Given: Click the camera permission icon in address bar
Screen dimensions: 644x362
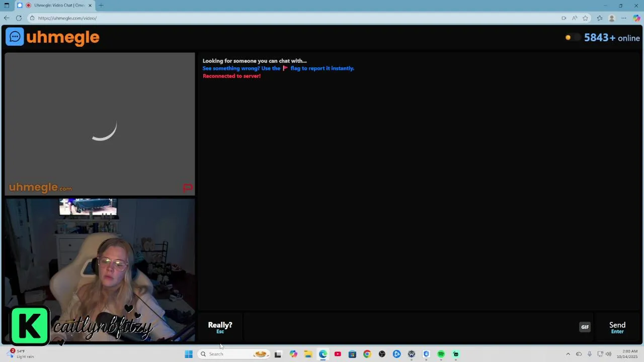Looking at the screenshot, I should (563, 18).
